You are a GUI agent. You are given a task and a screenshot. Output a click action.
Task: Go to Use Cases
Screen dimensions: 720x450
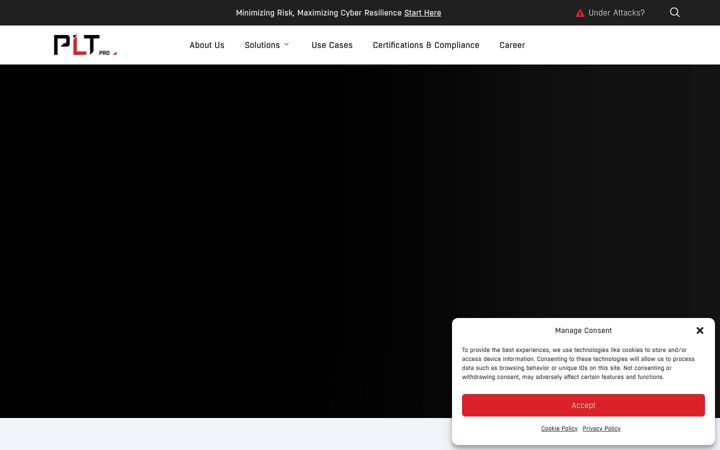332,45
